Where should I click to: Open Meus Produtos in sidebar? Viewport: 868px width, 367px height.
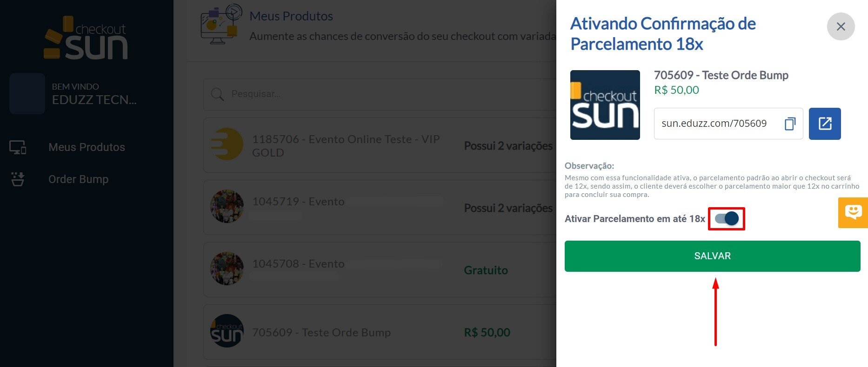coord(87,147)
